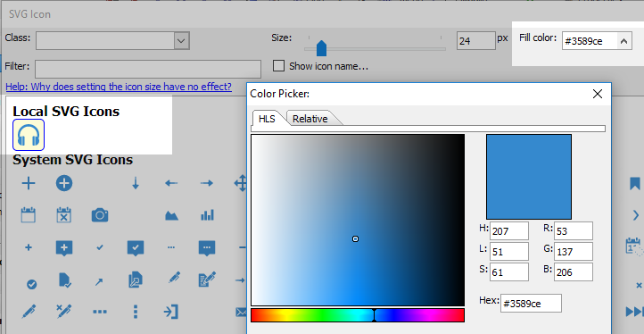Edit the R red value field
The image size is (644, 334).
pyautogui.click(x=574, y=231)
